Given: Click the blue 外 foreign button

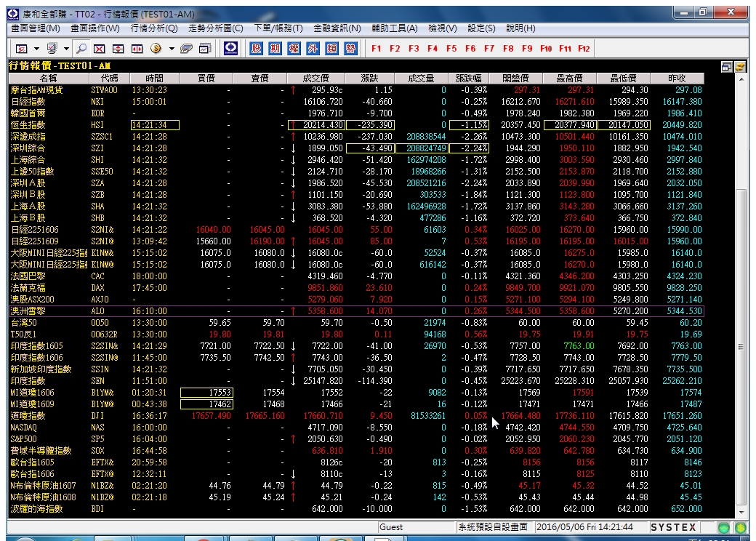Looking at the screenshot, I should click(313, 48).
